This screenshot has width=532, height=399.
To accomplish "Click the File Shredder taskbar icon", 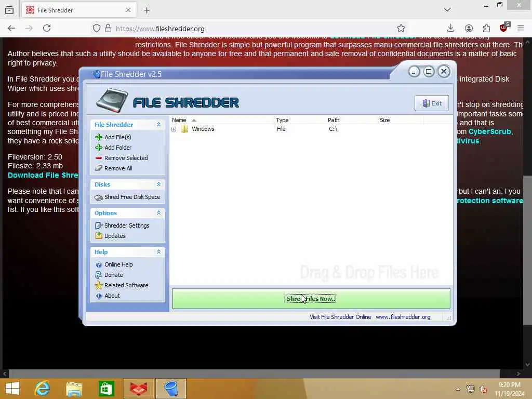I will pos(171,389).
